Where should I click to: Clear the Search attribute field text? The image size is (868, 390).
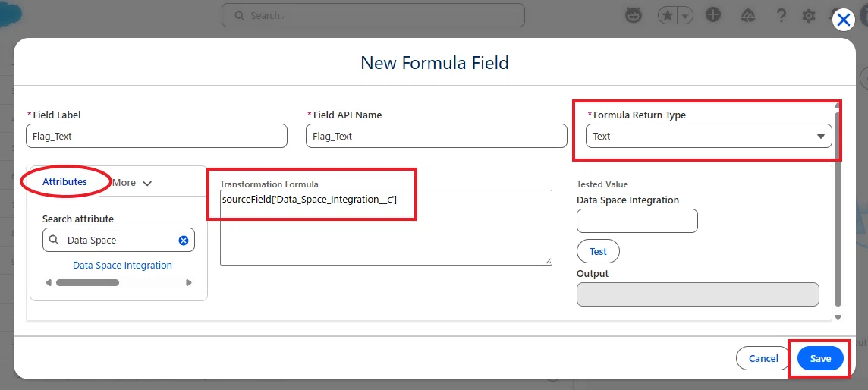[x=184, y=240]
